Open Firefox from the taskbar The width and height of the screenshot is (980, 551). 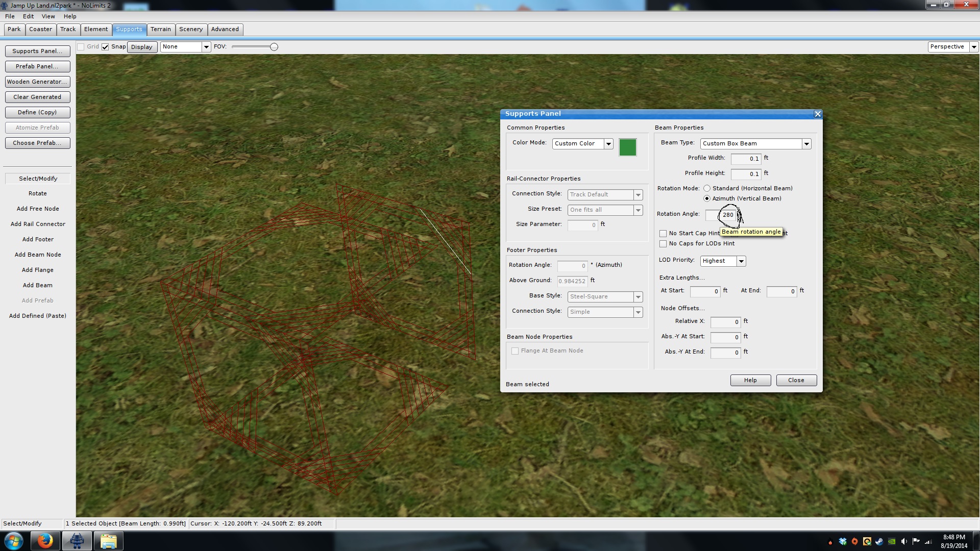coord(45,541)
